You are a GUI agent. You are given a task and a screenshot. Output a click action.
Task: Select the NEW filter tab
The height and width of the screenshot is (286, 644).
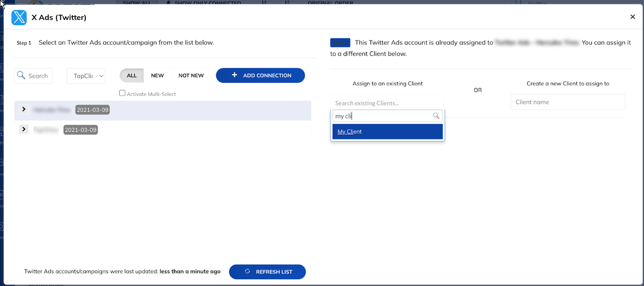[x=157, y=76]
